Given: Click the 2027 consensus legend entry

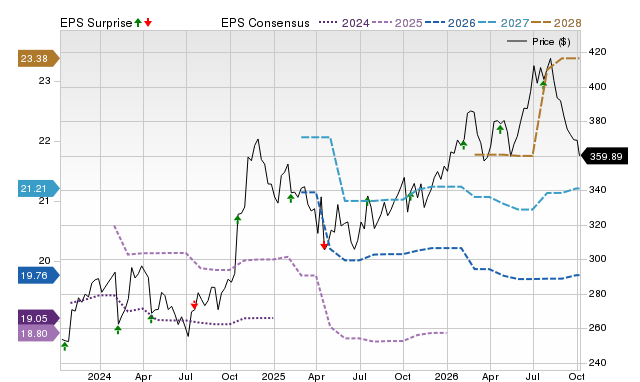Looking at the screenshot, I should [x=503, y=23].
